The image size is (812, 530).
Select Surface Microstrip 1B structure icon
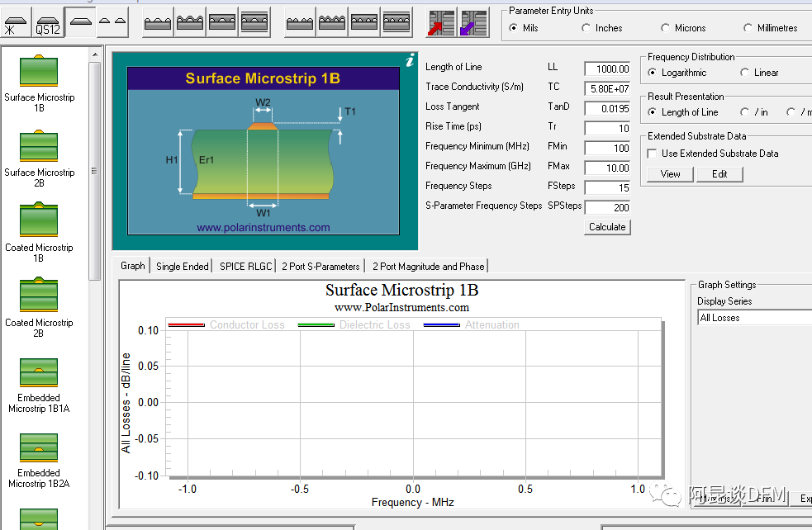tap(39, 72)
